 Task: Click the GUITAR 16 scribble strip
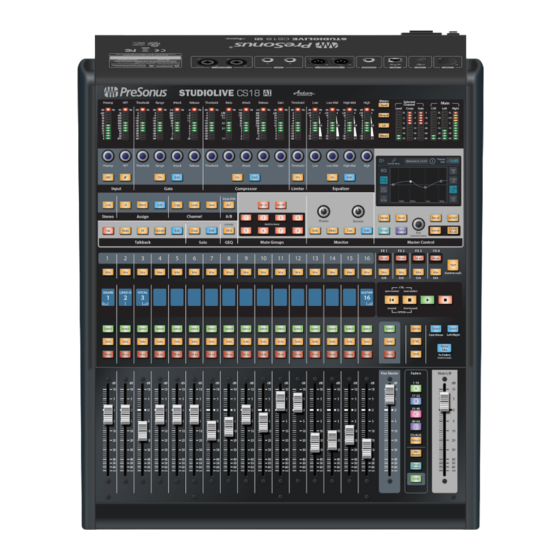366,298
